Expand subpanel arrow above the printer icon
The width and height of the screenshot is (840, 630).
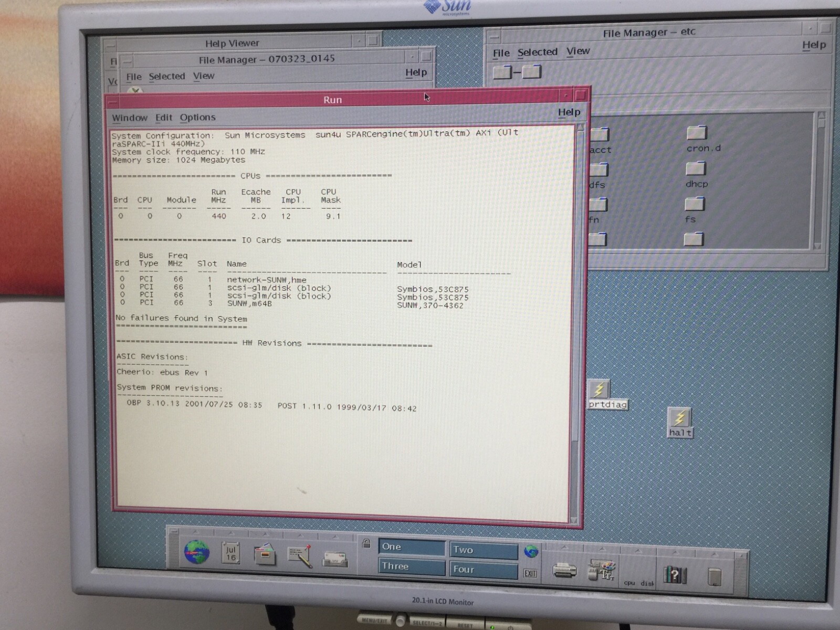click(565, 548)
